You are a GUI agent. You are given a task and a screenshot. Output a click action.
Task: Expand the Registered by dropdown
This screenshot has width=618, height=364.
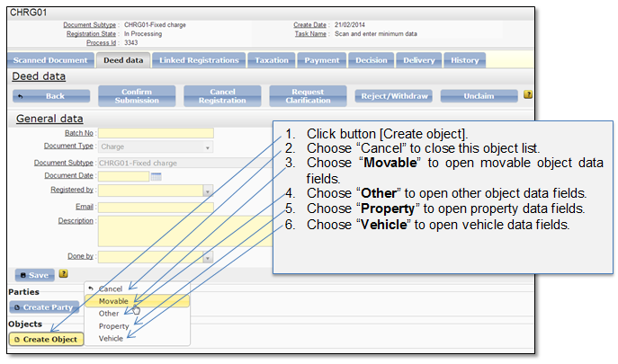(208, 191)
